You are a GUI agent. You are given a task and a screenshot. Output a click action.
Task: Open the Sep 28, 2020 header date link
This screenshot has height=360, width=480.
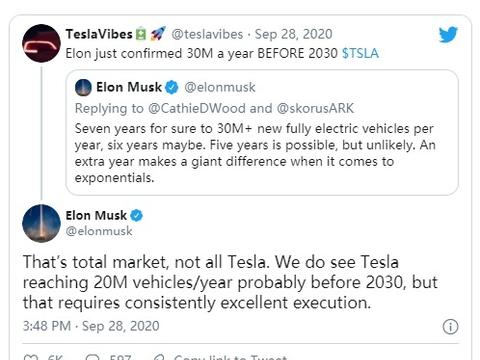(293, 34)
